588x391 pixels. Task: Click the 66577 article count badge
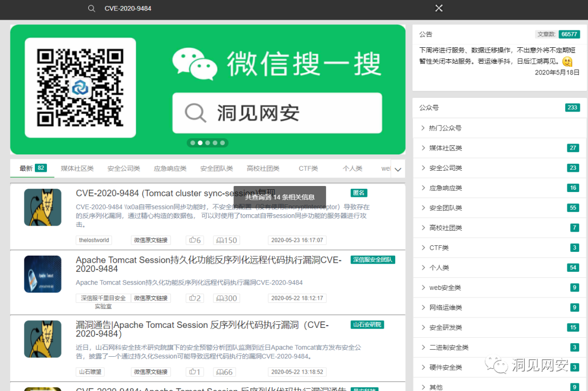click(x=569, y=34)
